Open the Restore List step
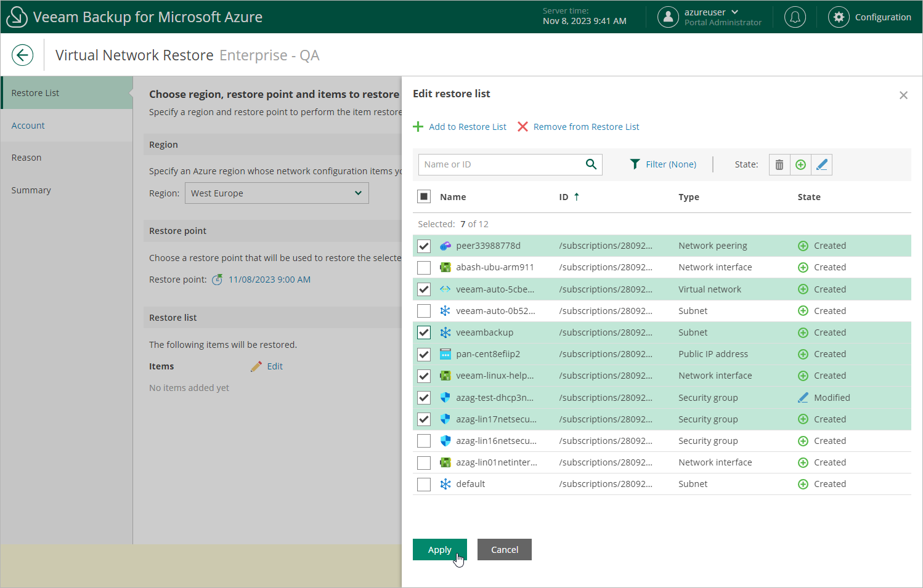 (x=67, y=93)
